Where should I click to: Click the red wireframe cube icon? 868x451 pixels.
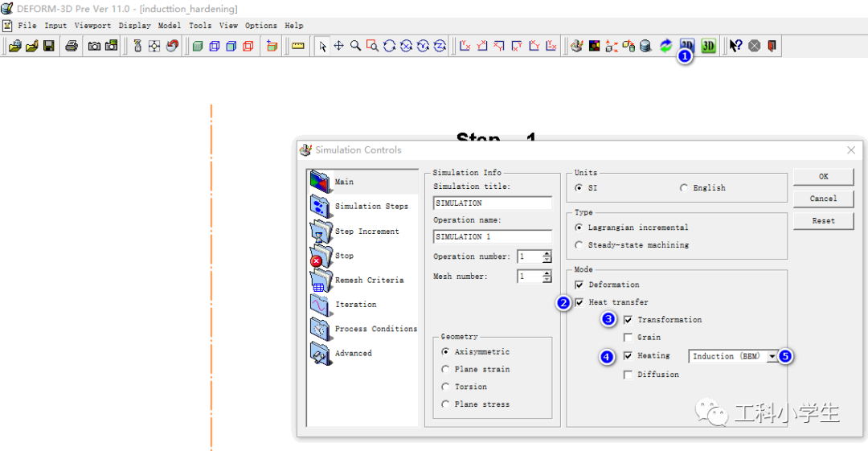click(248, 46)
